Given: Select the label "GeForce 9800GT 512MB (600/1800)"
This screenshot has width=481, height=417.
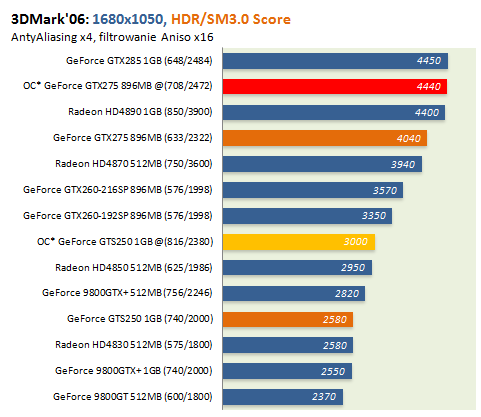Looking at the screenshot, I should tap(133, 397).
